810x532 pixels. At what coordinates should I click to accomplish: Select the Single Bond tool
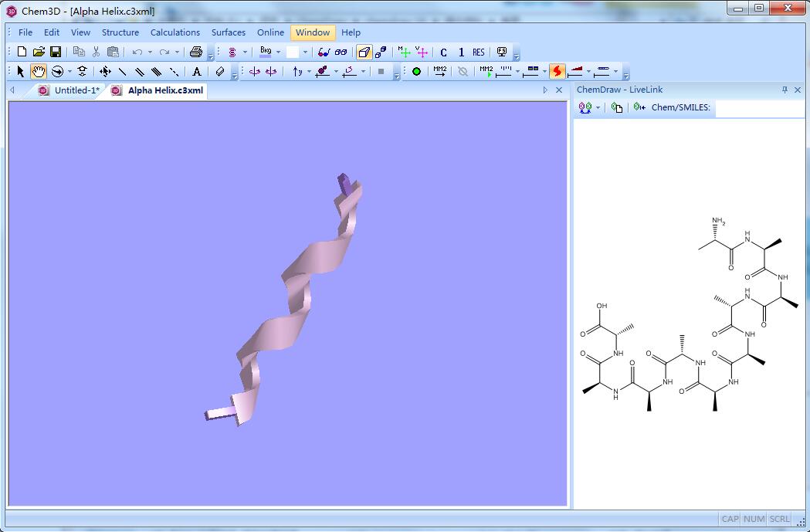(120, 71)
